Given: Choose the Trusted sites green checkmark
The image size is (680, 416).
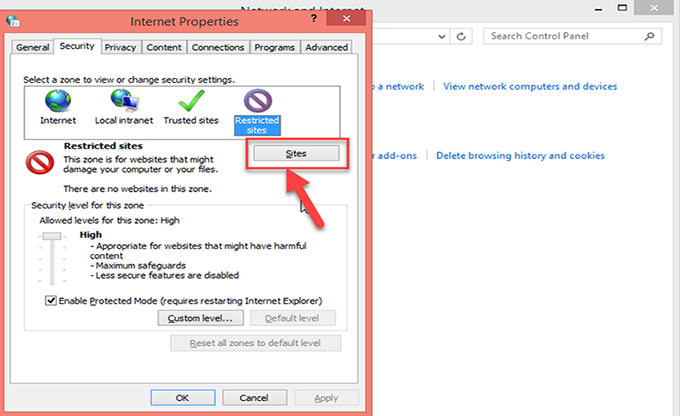Looking at the screenshot, I should (x=190, y=100).
